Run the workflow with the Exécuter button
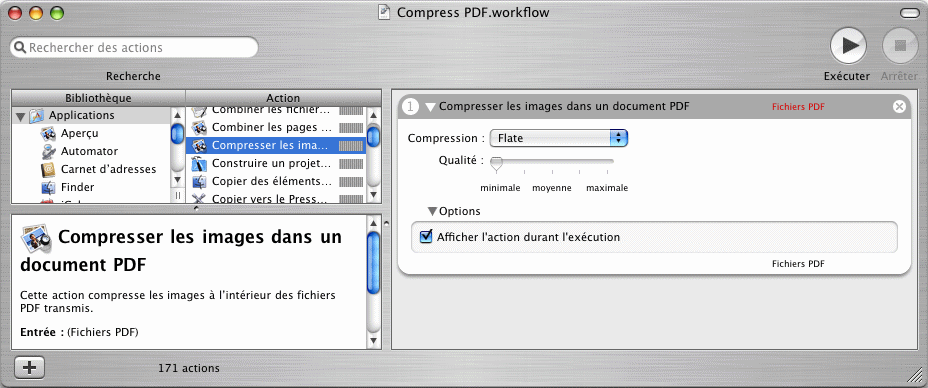 click(848, 46)
